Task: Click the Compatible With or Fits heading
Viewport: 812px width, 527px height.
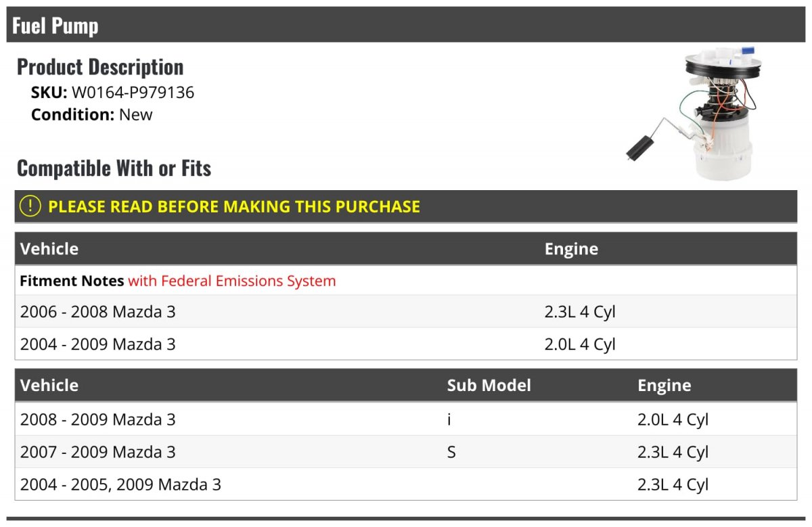Action: click(x=114, y=168)
